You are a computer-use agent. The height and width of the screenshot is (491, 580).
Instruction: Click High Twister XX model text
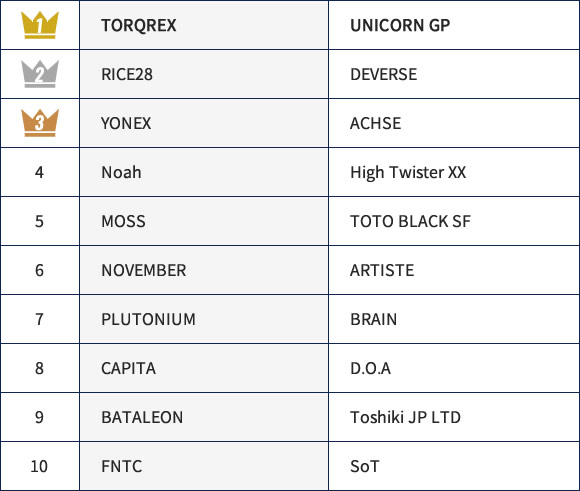pos(408,173)
